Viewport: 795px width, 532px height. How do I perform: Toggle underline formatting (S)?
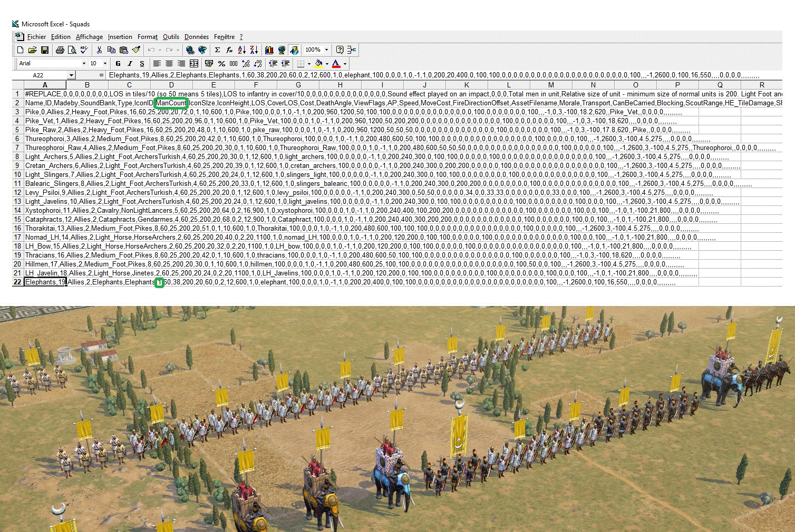tap(142, 64)
